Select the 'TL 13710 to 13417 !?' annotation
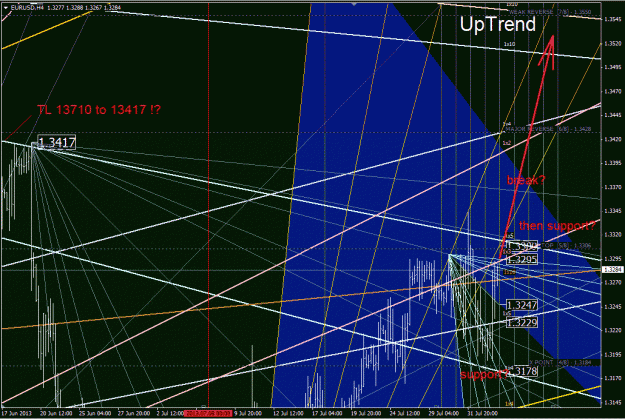625x419 pixels. coord(99,110)
